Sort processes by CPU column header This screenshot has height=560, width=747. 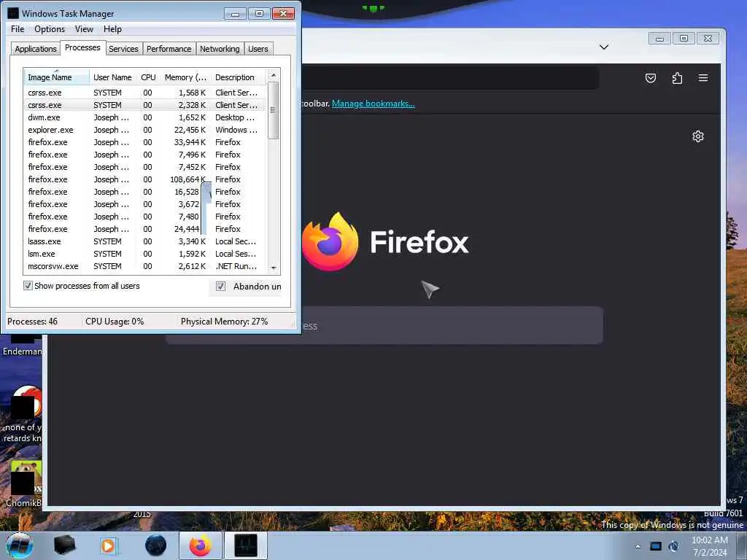148,77
